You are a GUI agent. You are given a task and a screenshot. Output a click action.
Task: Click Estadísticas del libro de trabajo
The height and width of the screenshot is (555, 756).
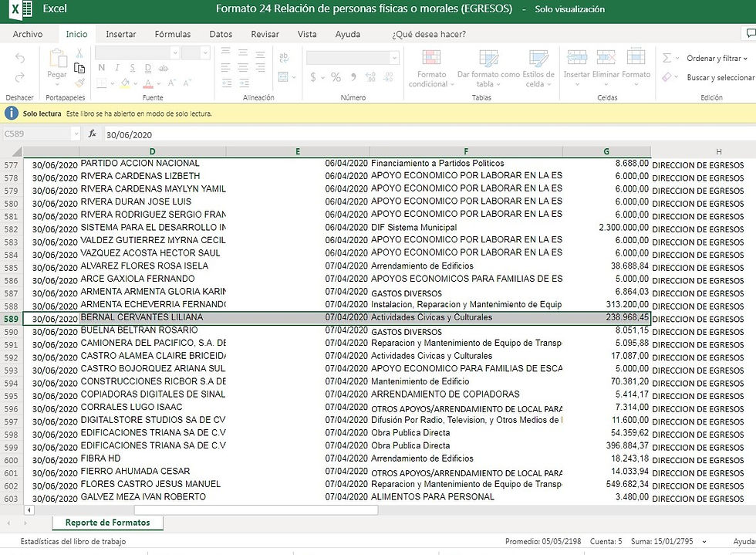point(73,541)
